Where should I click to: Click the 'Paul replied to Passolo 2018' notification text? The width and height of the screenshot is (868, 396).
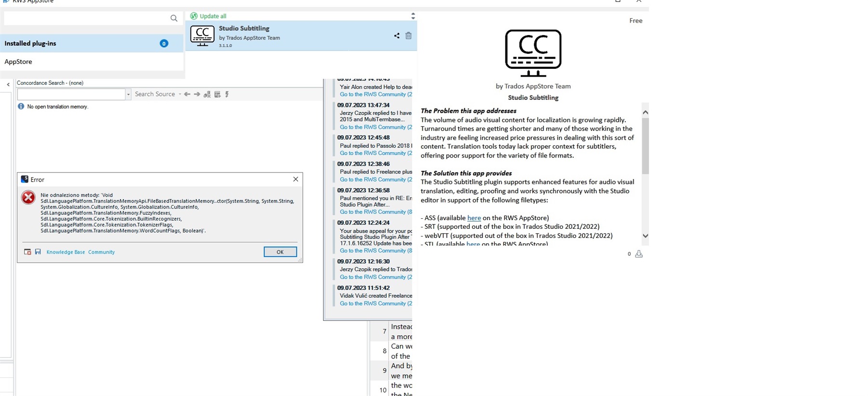coord(376,145)
